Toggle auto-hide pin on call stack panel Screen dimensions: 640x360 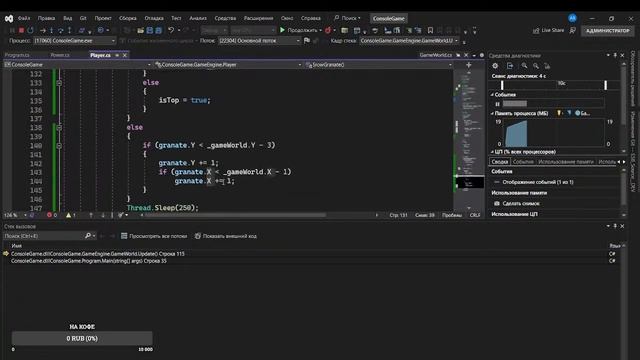click(x=615, y=226)
